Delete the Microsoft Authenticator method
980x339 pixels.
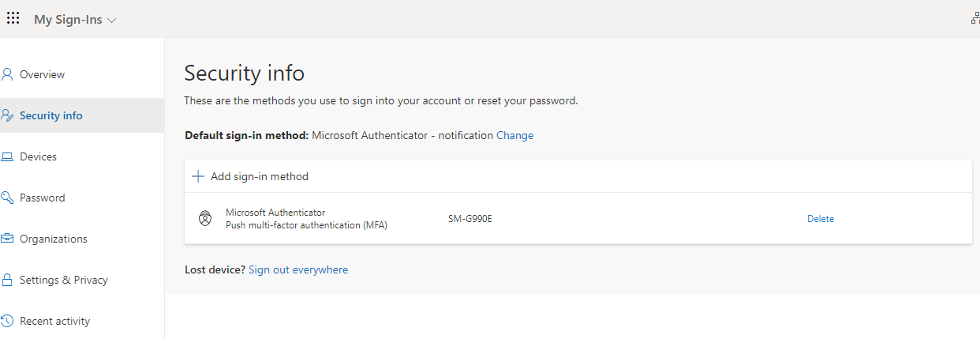820,219
